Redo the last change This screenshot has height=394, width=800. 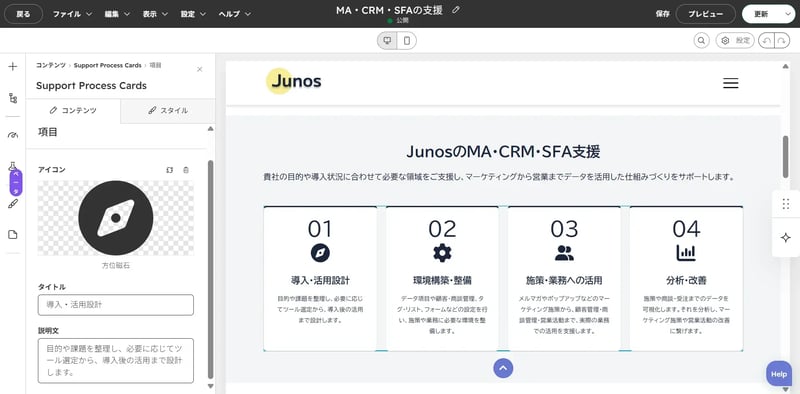point(782,41)
